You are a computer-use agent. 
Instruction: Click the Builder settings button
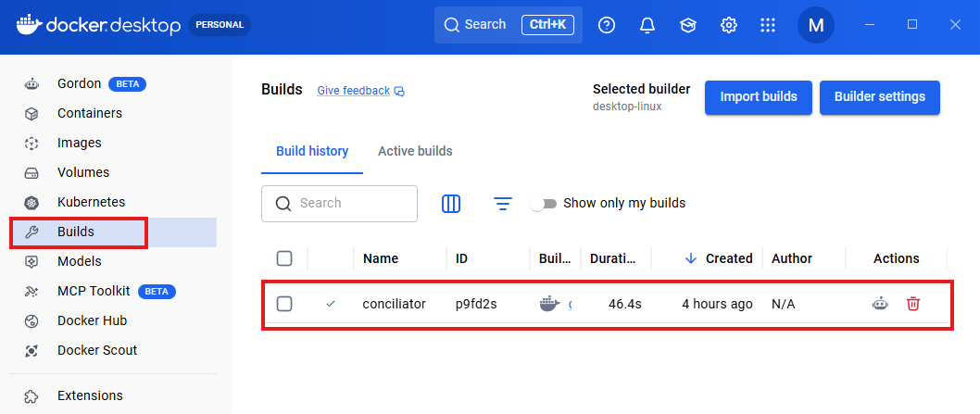[x=880, y=97]
